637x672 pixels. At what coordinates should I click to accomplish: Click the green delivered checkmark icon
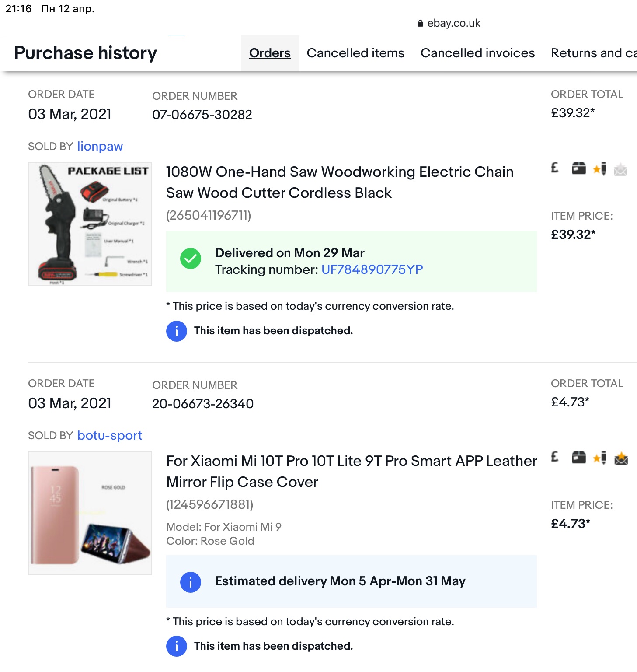point(191,259)
